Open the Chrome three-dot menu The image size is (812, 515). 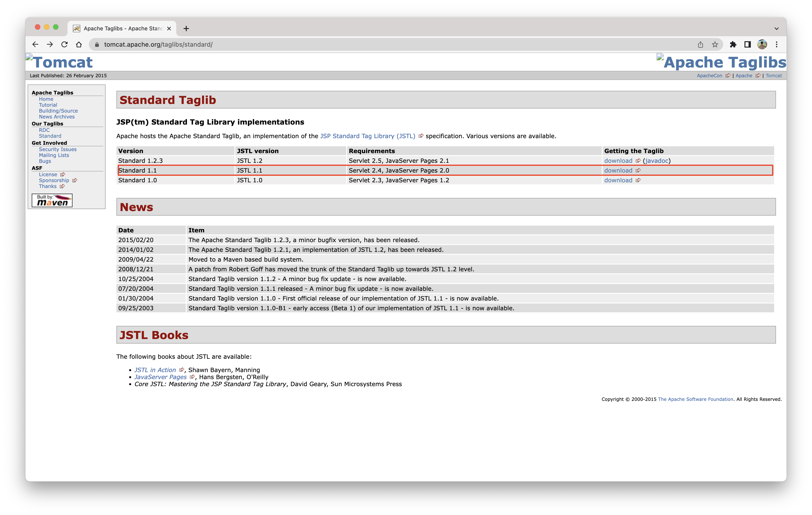777,44
